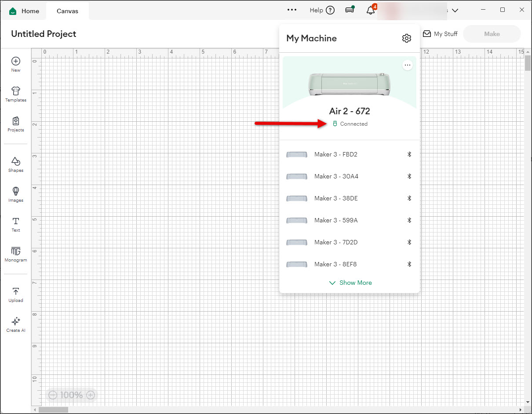
Task: Expand Show More machines list
Action: [x=350, y=283]
